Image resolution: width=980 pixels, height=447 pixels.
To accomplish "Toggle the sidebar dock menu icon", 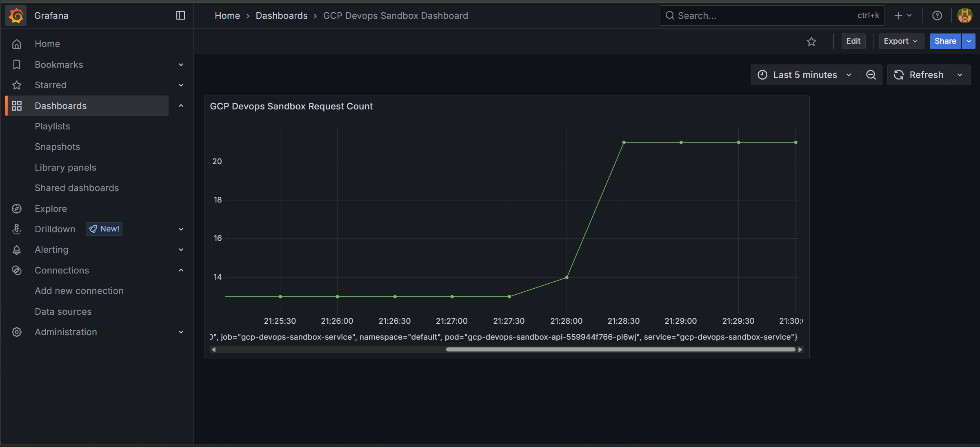I will 180,16.
